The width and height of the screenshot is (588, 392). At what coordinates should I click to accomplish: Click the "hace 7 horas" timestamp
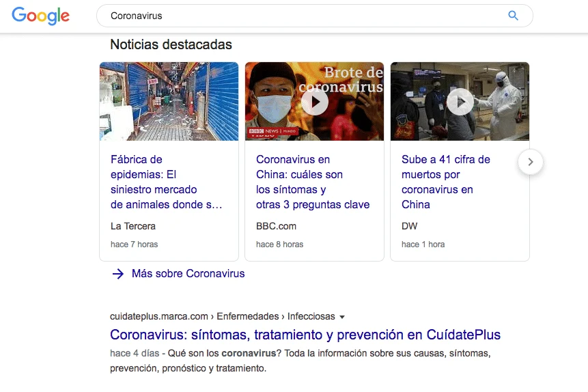135,244
